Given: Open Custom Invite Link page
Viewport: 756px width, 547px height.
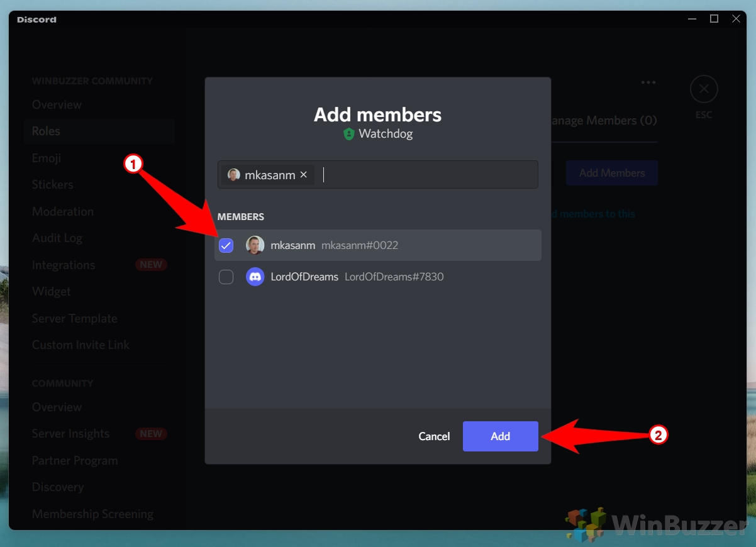Looking at the screenshot, I should pos(81,345).
